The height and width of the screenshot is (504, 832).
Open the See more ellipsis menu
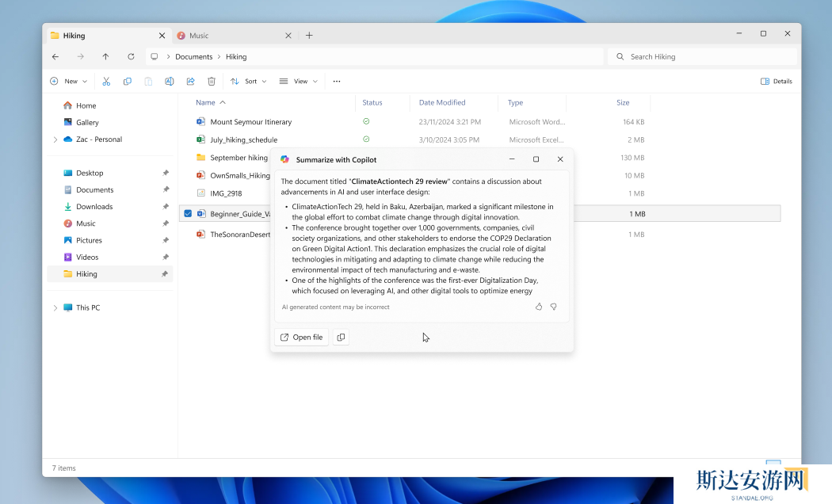337,81
